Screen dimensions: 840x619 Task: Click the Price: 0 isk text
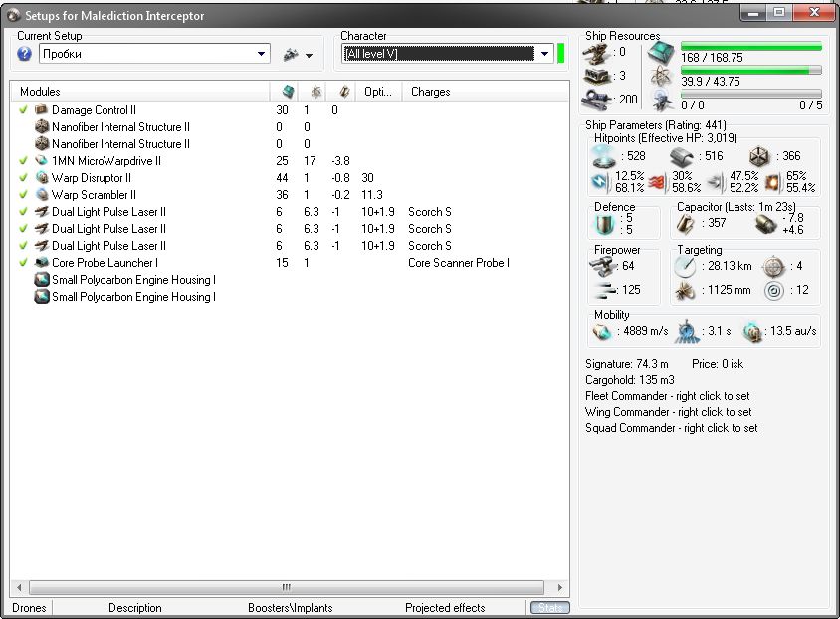pos(718,364)
